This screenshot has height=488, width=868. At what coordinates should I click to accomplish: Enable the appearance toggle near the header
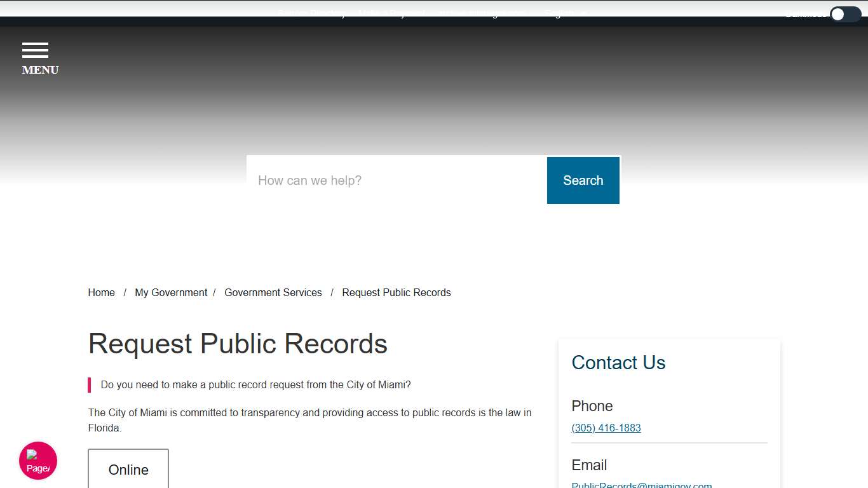pos(844,13)
